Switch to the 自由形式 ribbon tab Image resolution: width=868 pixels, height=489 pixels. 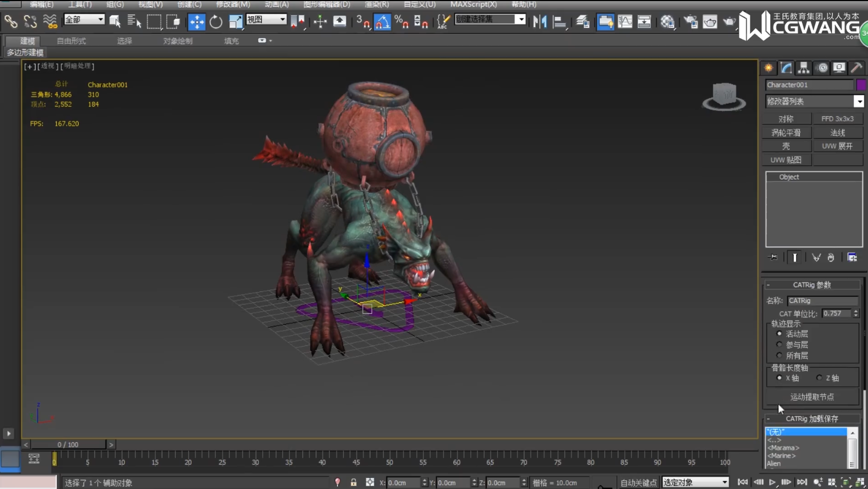click(72, 41)
